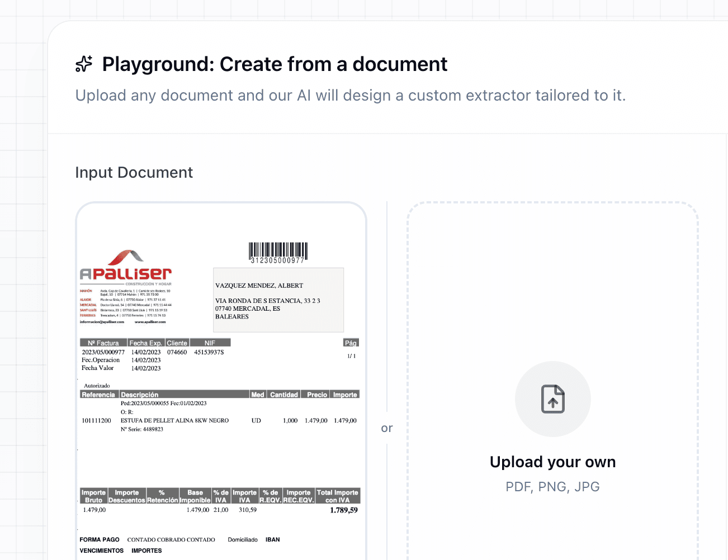Click the 'ESTUFA DE PELLET ALINA 8KW NEGRO' line
Screen dimensions: 728x560
coord(174,420)
